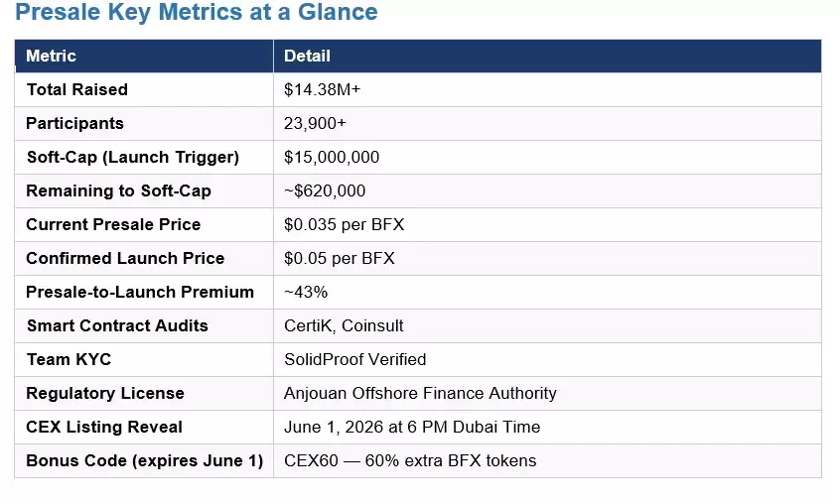
Task: Select the 'Current Presale Price' label
Action: pyautogui.click(x=113, y=224)
